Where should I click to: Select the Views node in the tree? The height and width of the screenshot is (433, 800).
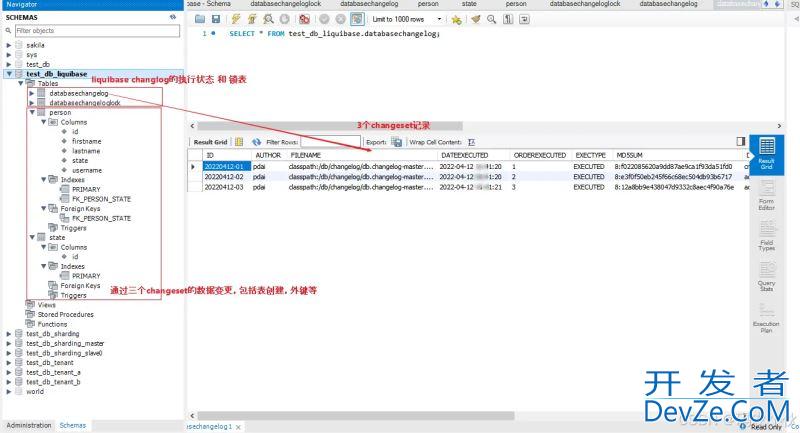46,305
